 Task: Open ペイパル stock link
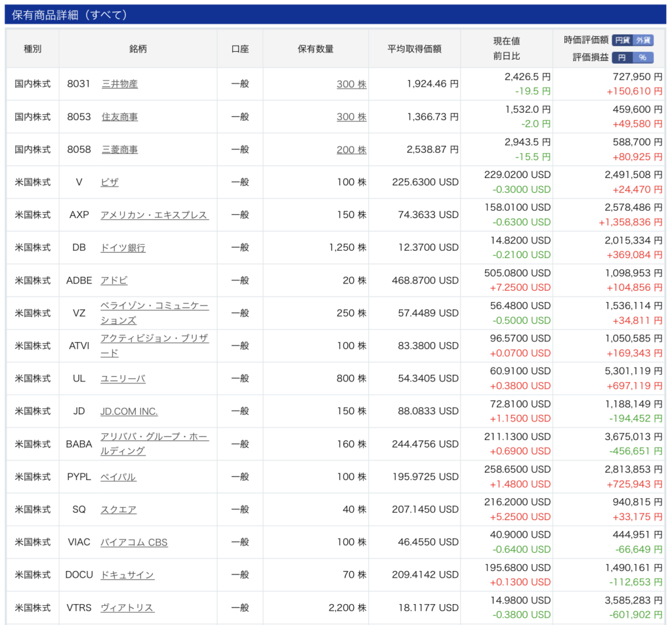[x=118, y=477]
